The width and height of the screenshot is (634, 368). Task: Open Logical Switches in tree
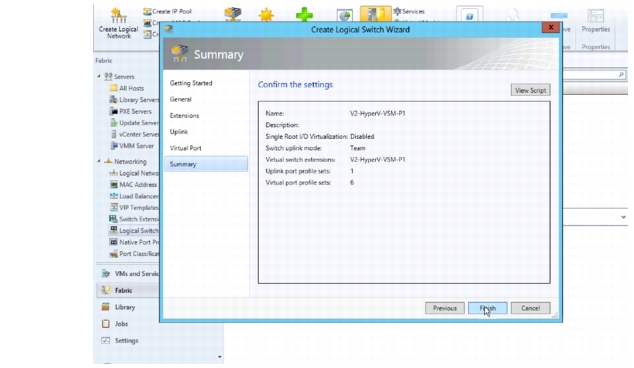pyautogui.click(x=134, y=231)
